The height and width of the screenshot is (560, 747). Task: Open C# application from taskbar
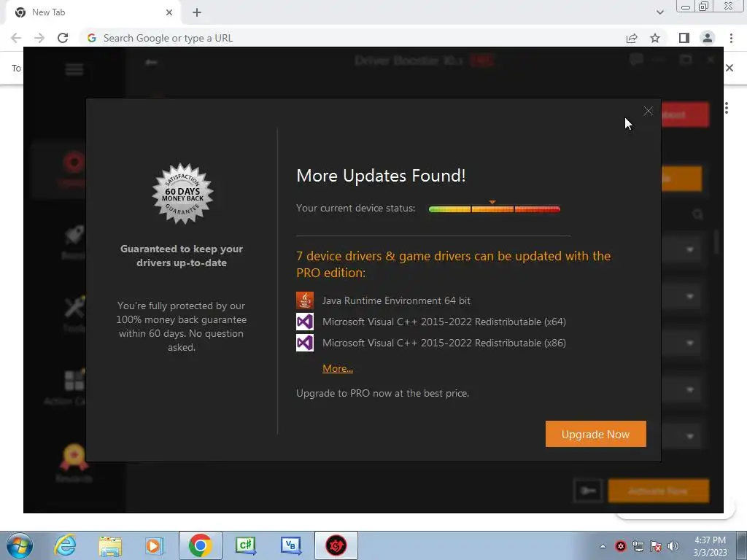[246, 545]
